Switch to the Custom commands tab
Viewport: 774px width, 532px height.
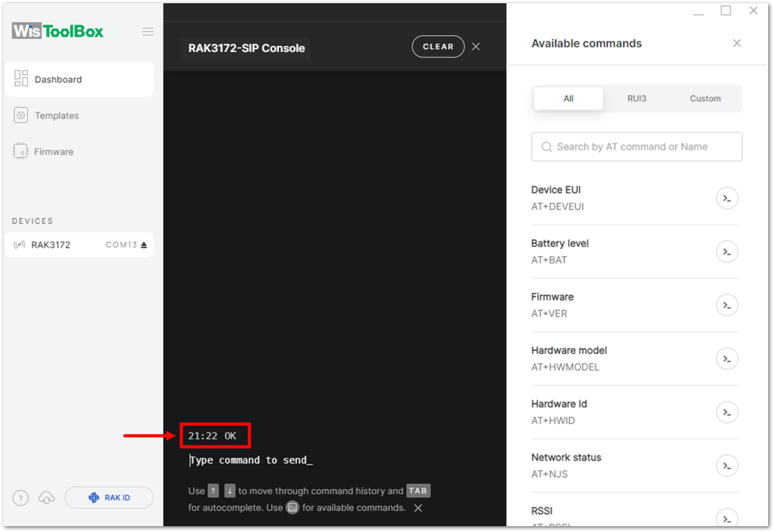click(705, 98)
